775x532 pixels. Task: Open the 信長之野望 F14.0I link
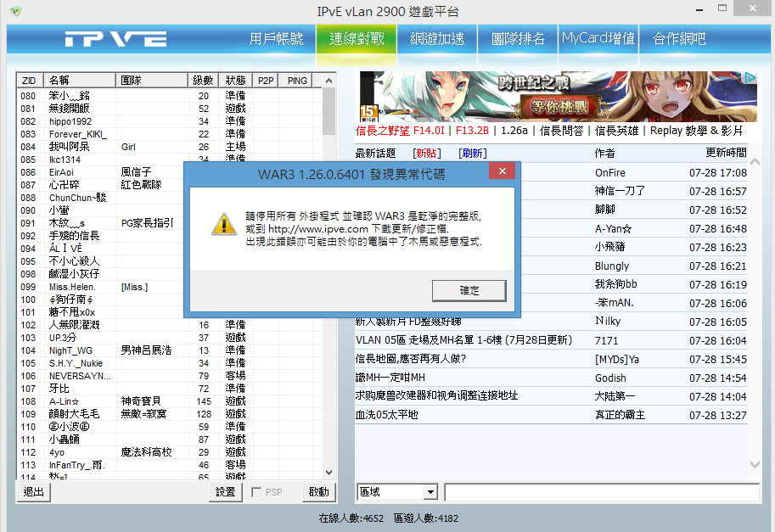pos(400,131)
